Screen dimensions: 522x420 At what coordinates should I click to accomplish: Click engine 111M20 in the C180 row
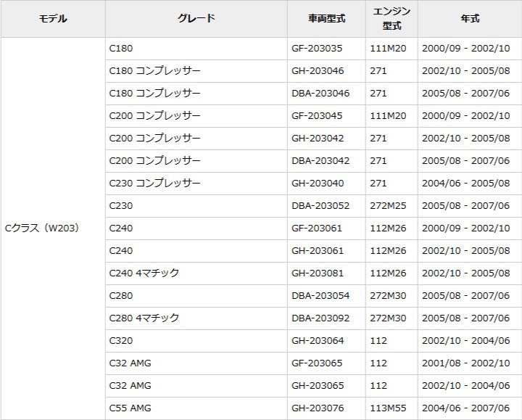[388, 49]
